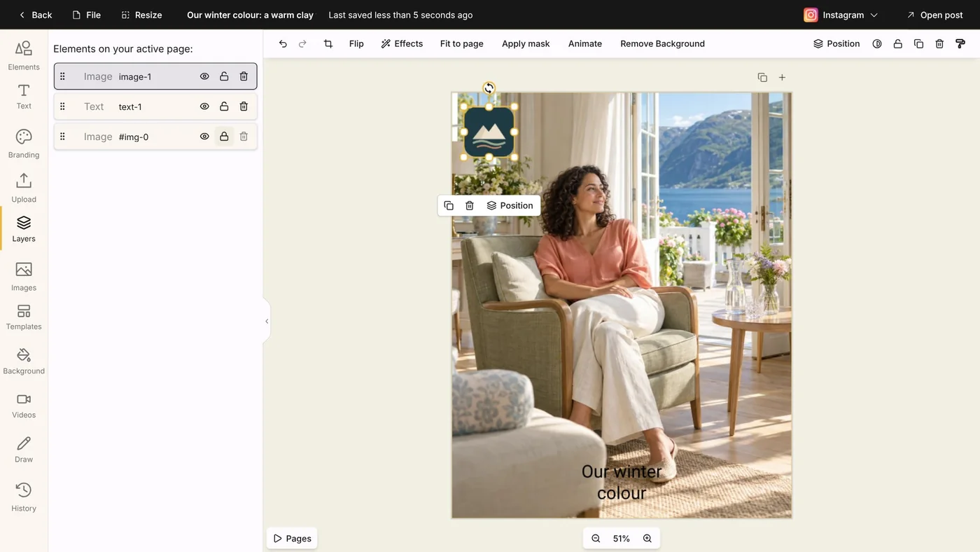Click the redo arrow in toolbar
980x552 pixels.
tap(302, 43)
